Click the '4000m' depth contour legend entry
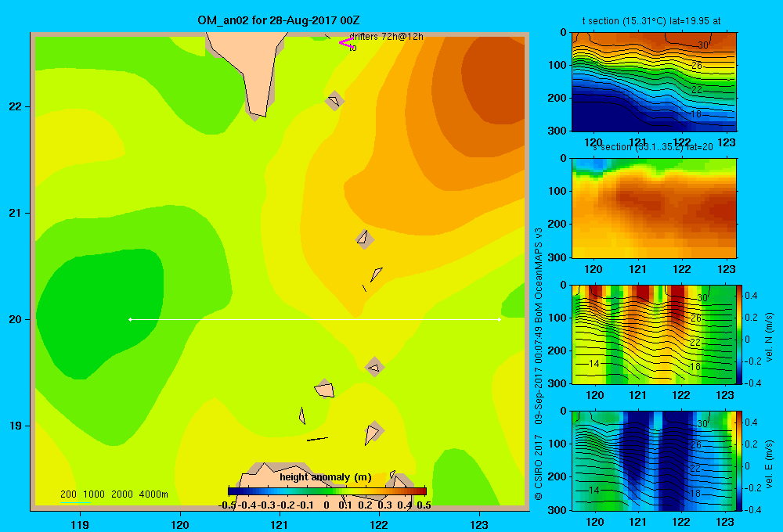This screenshot has width=783, height=532. click(x=153, y=494)
